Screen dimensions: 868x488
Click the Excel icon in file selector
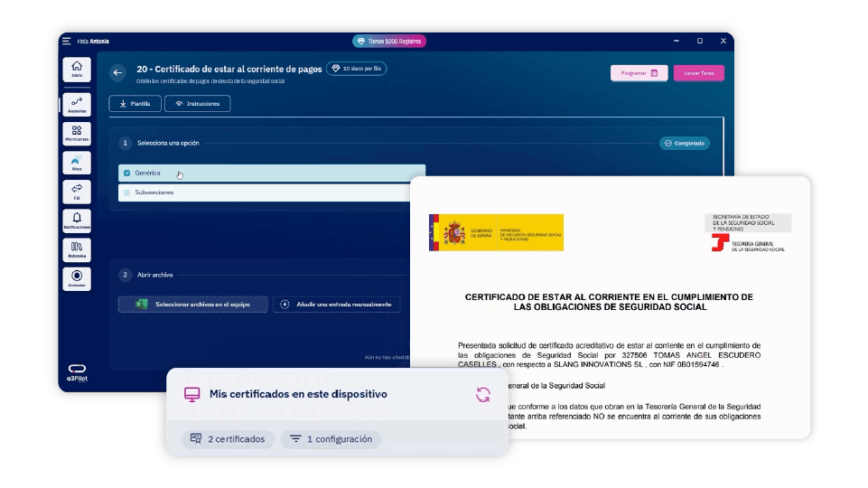[142, 305]
